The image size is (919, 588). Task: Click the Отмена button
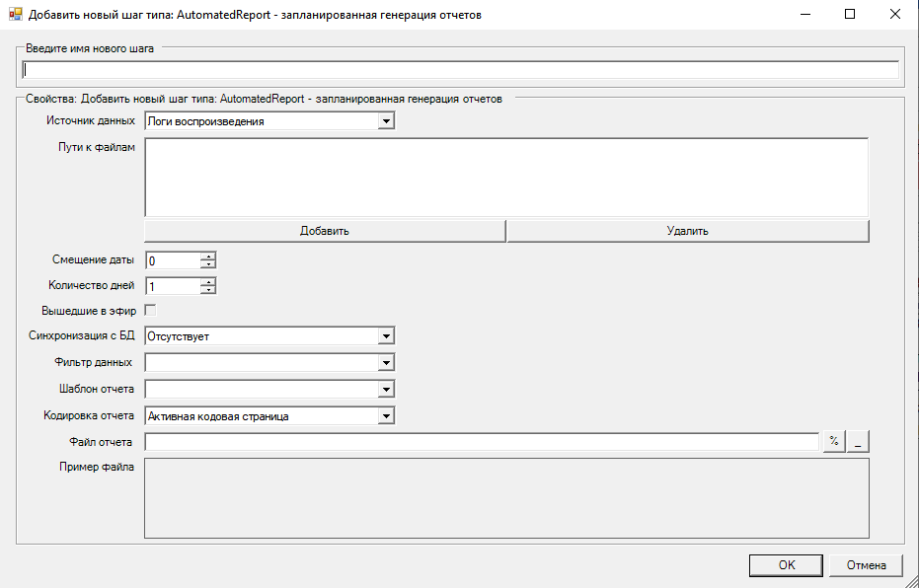[866, 565]
